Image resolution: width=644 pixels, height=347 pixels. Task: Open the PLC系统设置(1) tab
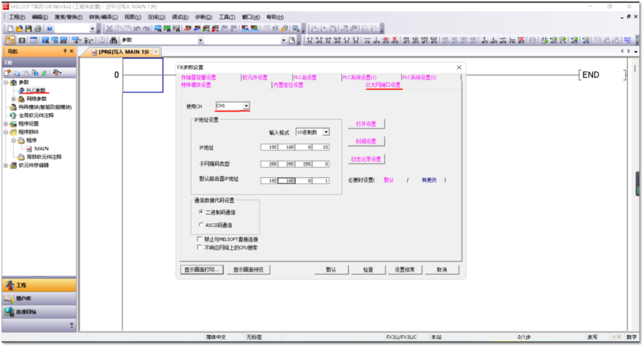point(360,78)
